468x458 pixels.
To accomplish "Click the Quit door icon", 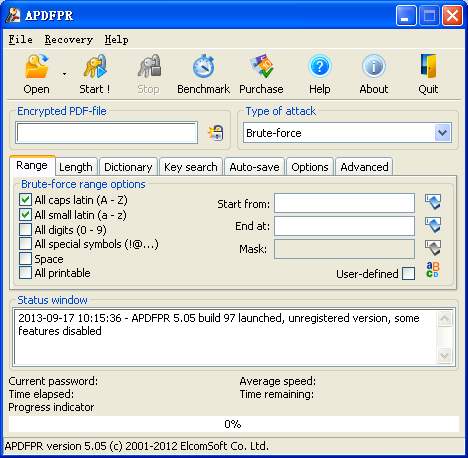I will tap(428, 66).
